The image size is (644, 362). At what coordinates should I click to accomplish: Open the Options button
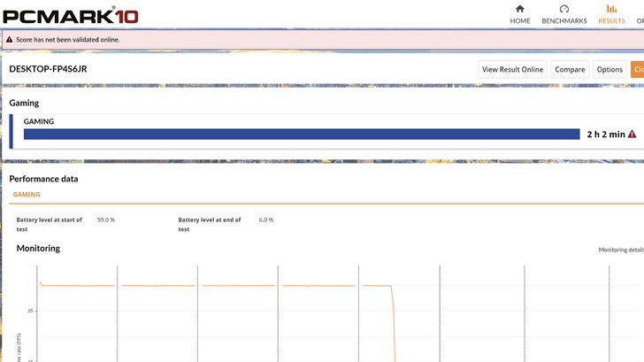[609, 69]
